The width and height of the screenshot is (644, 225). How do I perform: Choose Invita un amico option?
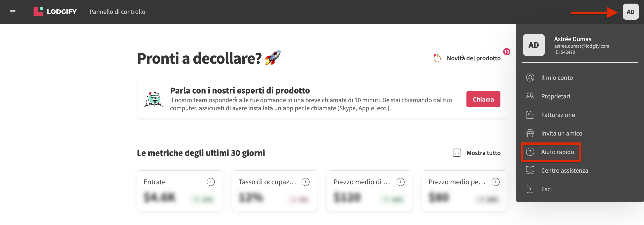point(561,134)
